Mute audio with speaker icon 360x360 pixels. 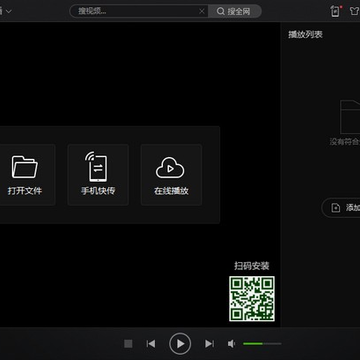[232, 344]
